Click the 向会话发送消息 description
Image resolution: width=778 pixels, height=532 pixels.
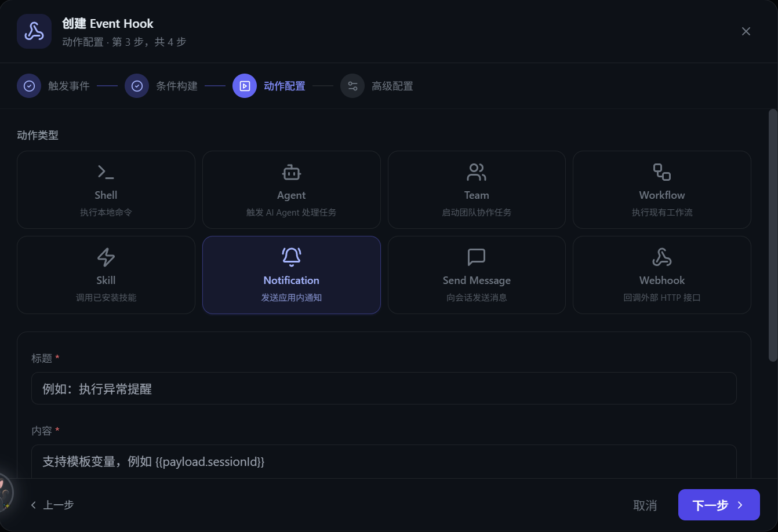click(477, 298)
